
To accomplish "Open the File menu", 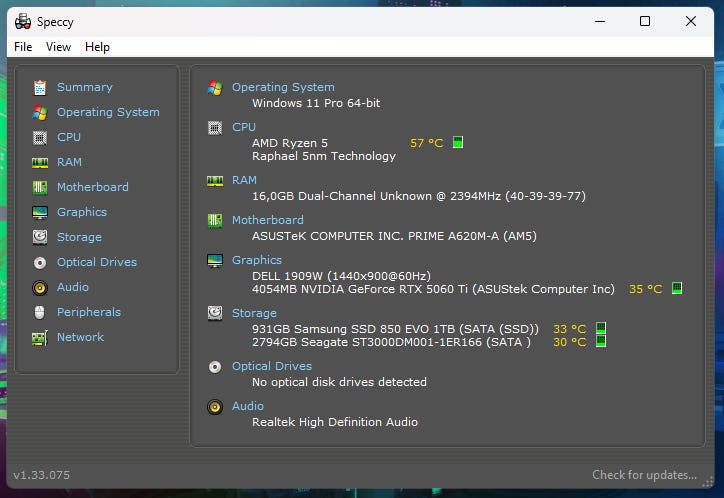I will 23,47.
